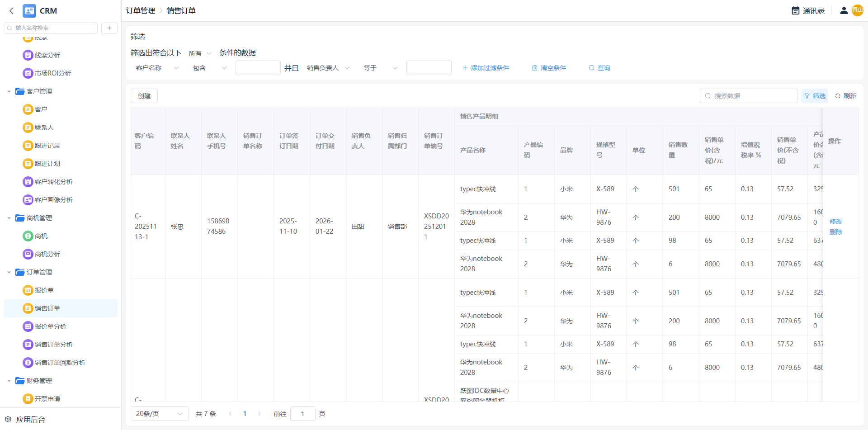868x430 pixels.
Task: Click the 创建 button
Action: (144, 96)
